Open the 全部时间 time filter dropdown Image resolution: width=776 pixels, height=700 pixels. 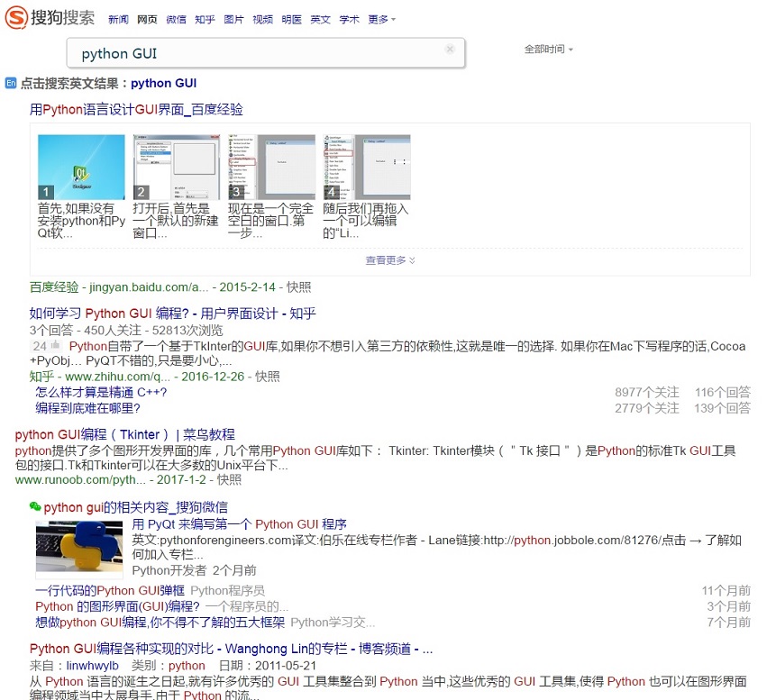click(547, 51)
